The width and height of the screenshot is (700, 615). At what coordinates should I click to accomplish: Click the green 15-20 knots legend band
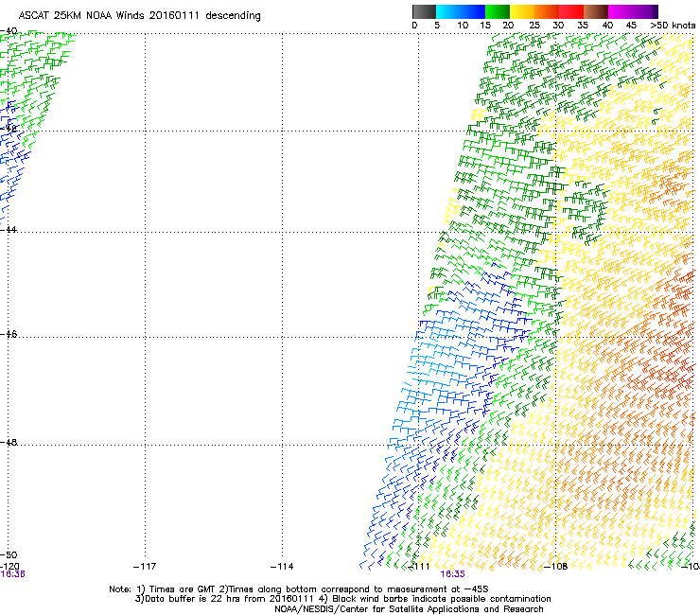498,11
